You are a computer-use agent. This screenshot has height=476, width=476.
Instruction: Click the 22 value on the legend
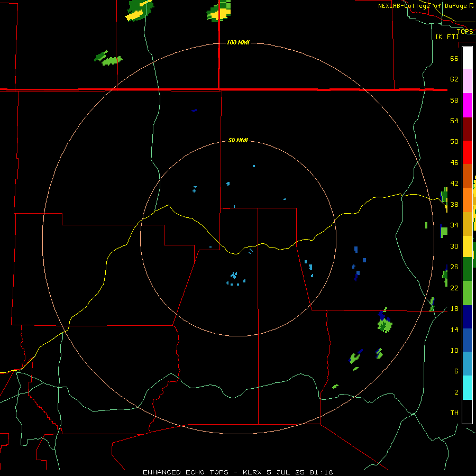(454, 288)
